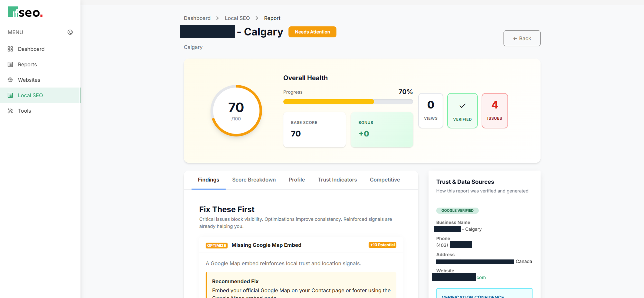The height and width of the screenshot is (298, 644).
Task: Click the Websites globe icon
Action: point(10,80)
